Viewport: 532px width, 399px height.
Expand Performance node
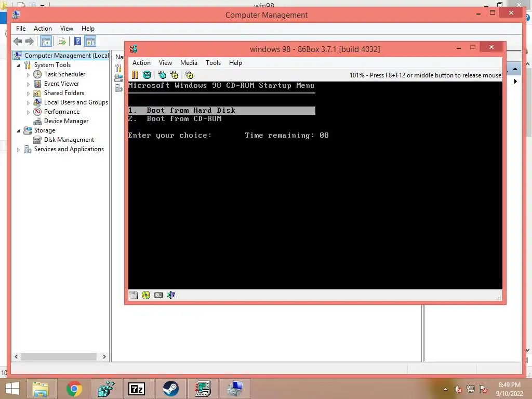28,112
